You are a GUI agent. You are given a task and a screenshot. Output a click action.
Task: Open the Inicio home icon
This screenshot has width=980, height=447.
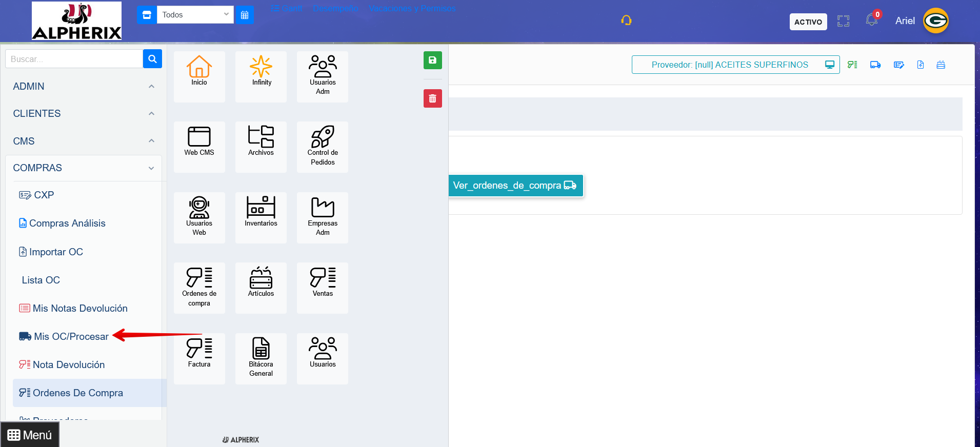click(199, 71)
